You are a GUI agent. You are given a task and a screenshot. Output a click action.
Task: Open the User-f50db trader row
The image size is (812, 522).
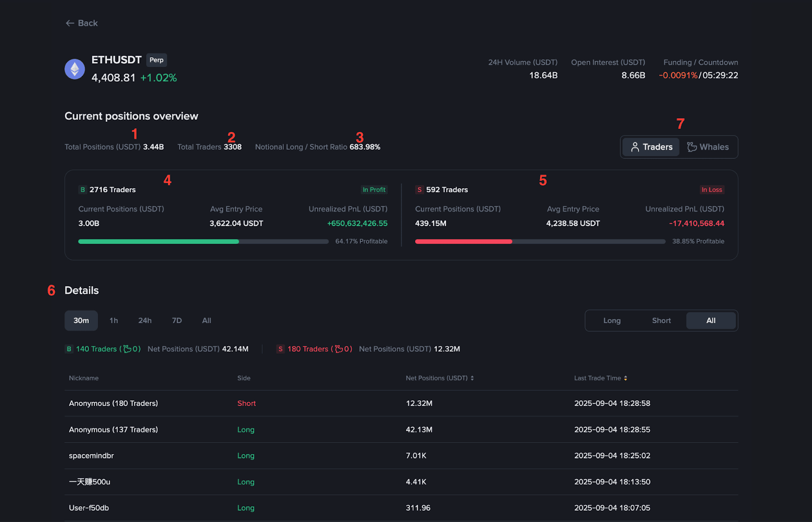pos(401,508)
